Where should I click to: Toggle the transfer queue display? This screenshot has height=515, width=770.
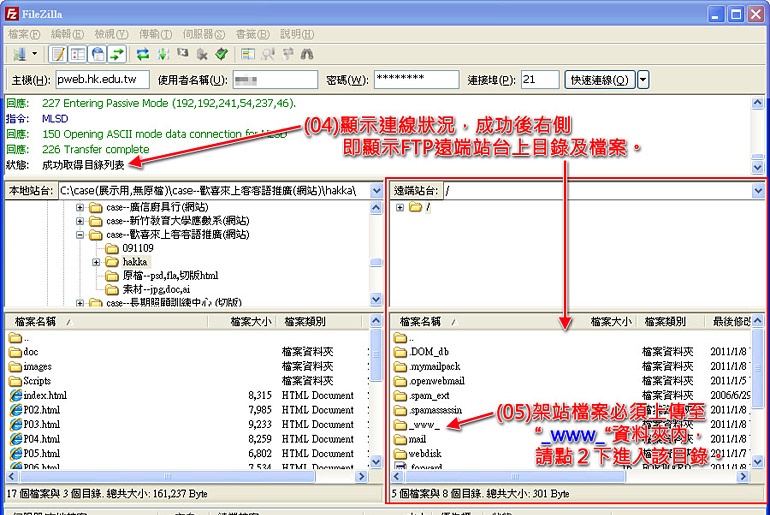(x=117, y=54)
